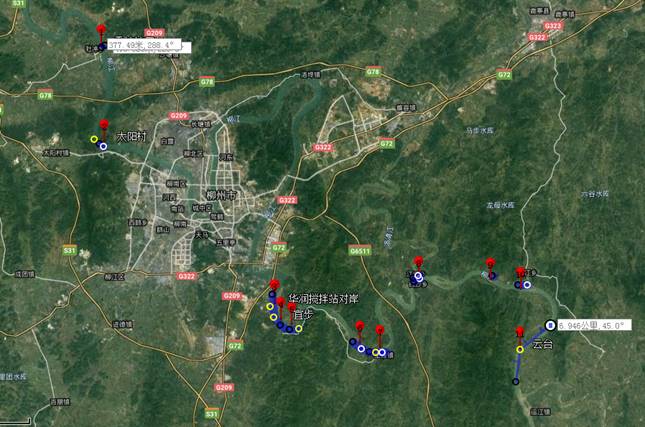This screenshot has height=427, width=645.
Task: Click the white-ringed marker below 太阳村 pin
Action: (103, 146)
